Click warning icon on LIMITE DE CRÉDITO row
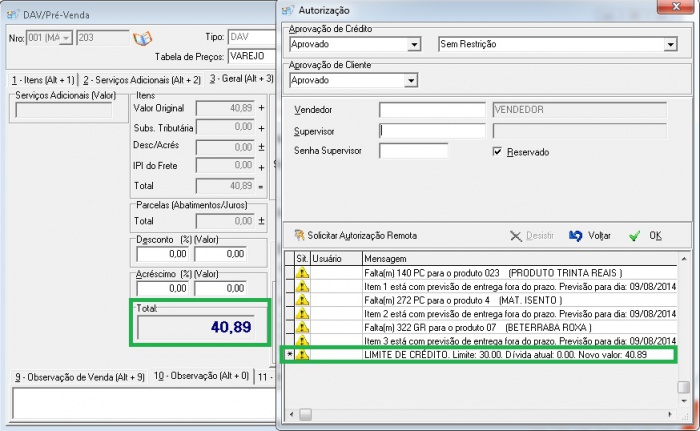Image resolution: width=700 pixels, height=431 pixels. click(301, 355)
